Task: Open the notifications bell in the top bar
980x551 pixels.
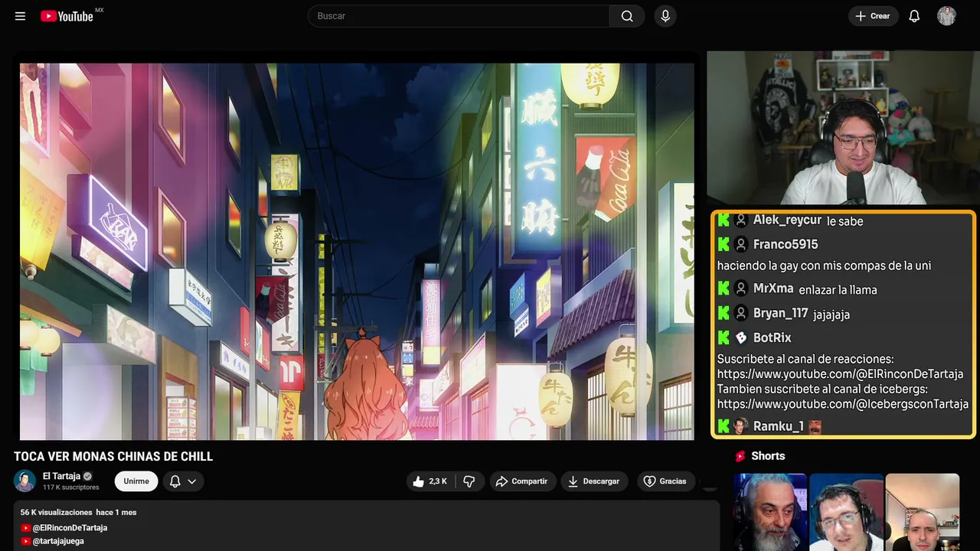Action: pos(914,16)
